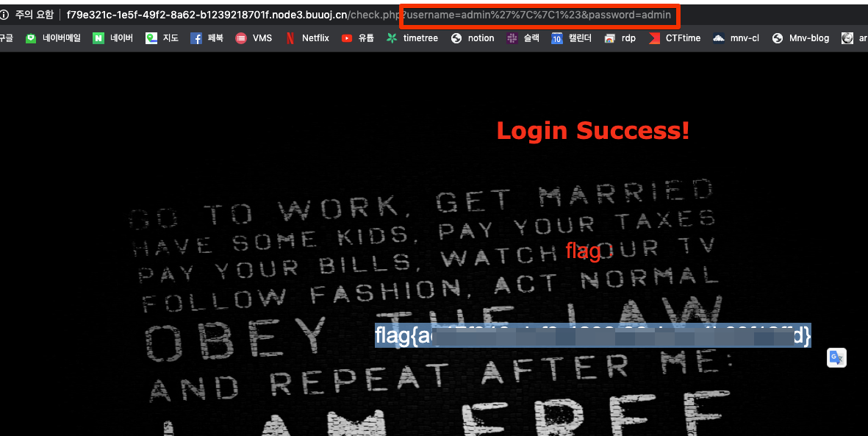Click the Login Success! heading
The height and width of the screenshot is (436, 868).
pyautogui.click(x=593, y=131)
